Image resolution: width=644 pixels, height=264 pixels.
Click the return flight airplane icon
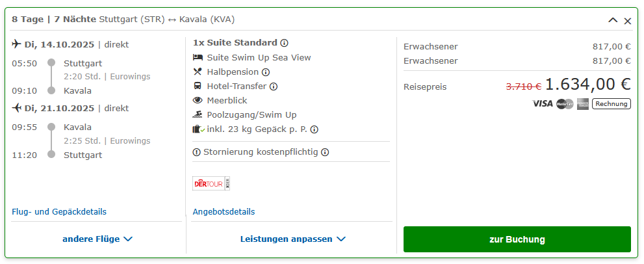pyautogui.click(x=17, y=109)
